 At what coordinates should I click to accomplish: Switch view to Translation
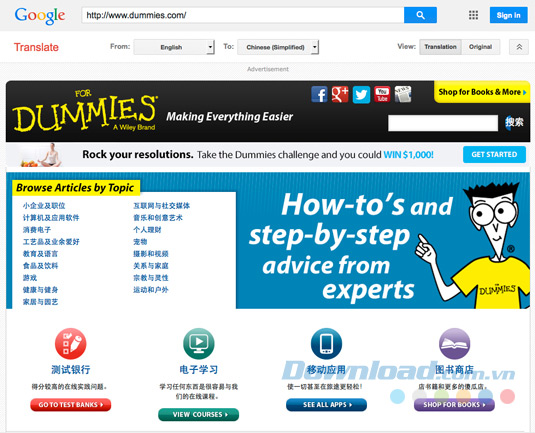coord(440,47)
